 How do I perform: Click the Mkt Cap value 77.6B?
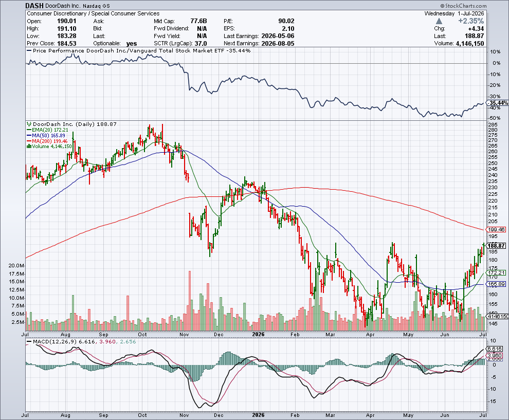pos(198,21)
